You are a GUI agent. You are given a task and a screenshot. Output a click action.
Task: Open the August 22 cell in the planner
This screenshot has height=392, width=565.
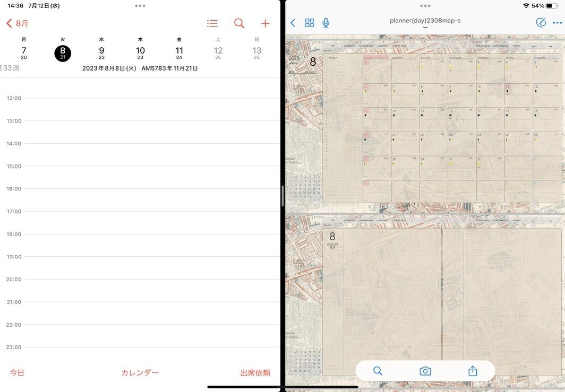(x=433, y=143)
